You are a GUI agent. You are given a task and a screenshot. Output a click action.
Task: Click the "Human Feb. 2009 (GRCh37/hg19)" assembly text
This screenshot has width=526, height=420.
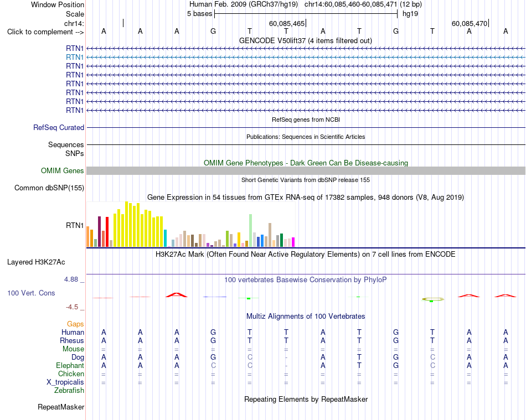pyautogui.click(x=244, y=4)
